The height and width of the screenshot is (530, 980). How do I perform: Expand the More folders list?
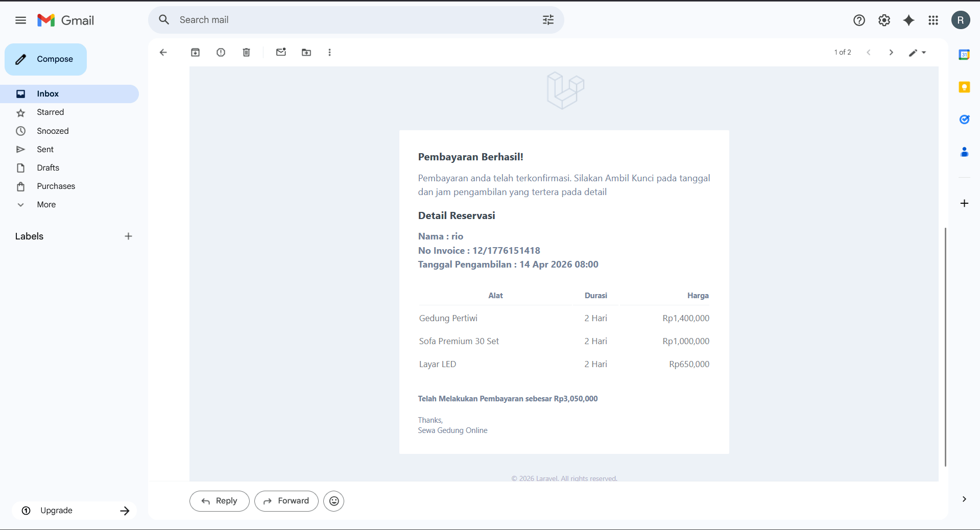coord(69,205)
